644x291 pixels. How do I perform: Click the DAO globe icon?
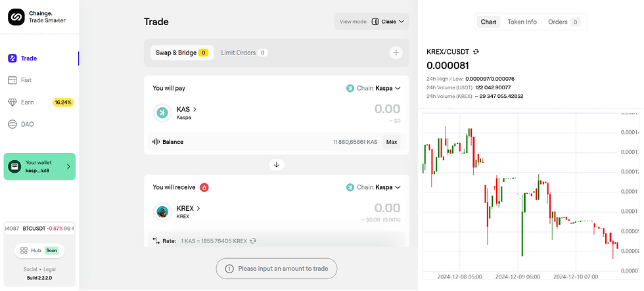point(12,124)
